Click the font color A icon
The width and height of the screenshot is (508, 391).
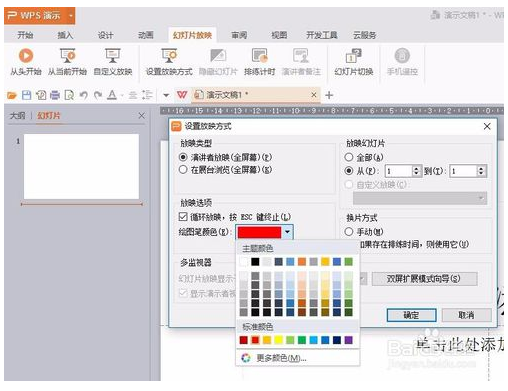112,95
